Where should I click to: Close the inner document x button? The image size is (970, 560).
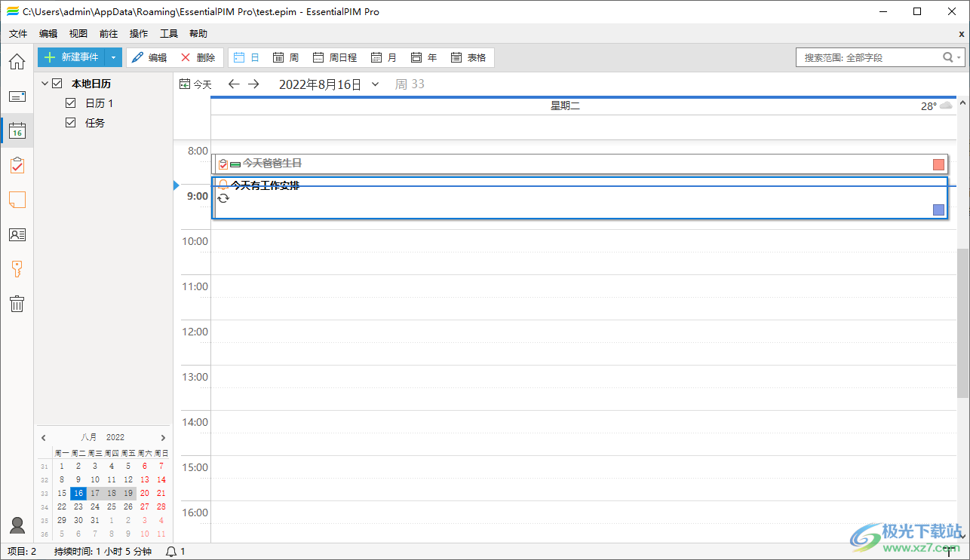coord(962,34)
